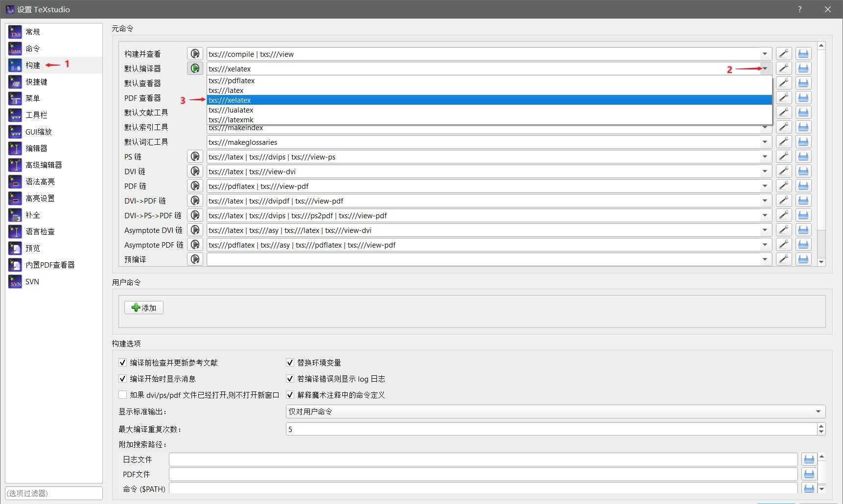Click help question mark button in title bar

800,9
